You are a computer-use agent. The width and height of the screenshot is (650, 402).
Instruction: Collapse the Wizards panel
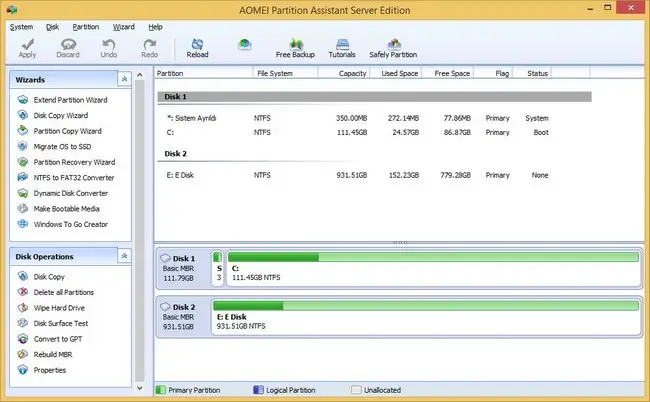pyautogui.click(x=124, y=79)
